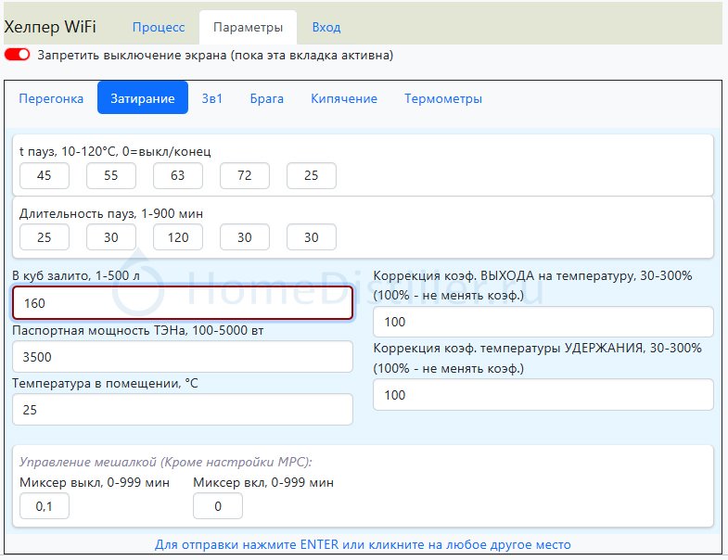Toggle the screen-off prevention switch
The height and width of the screenshot is (560, 728).
(18, 55)
